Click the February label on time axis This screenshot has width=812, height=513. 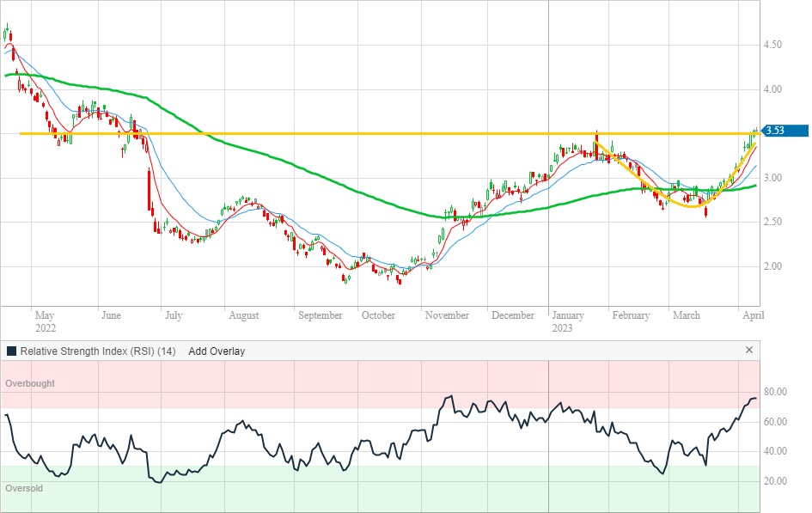pos(631,315)
